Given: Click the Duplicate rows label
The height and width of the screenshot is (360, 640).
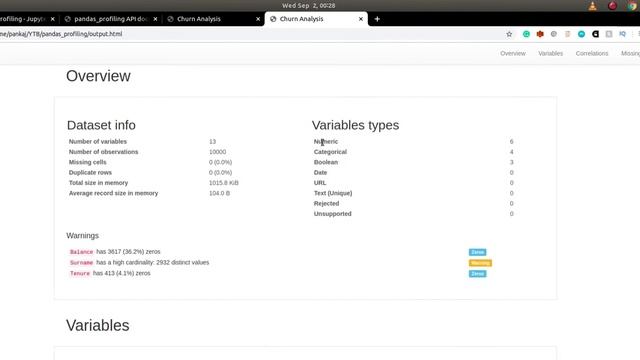Looking at the screenshot, I should [90, 173].
